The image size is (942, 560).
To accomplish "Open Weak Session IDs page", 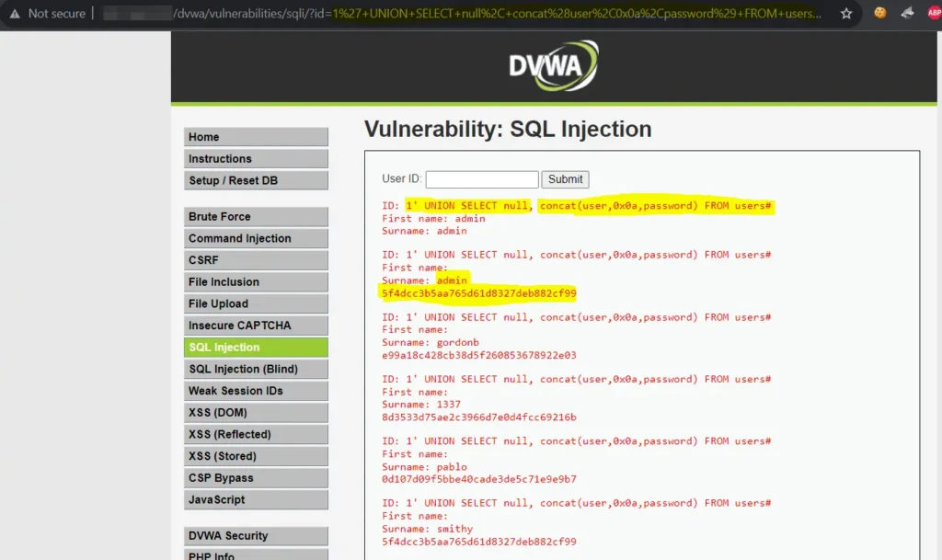I will tap(256, 391).
